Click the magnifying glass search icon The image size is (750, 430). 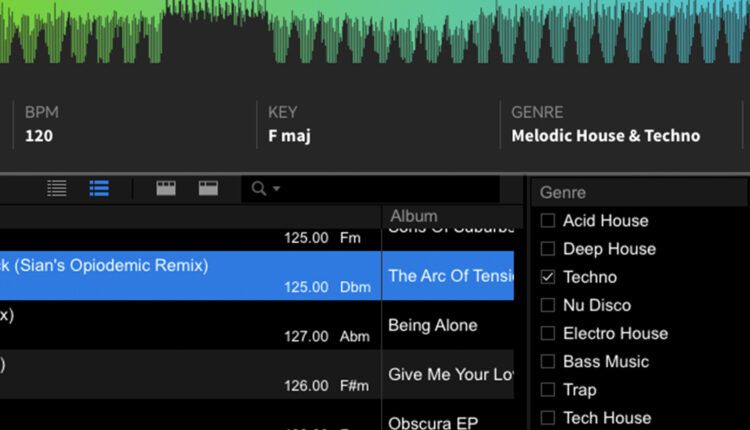pyautogui.click(x=259, y=188)
